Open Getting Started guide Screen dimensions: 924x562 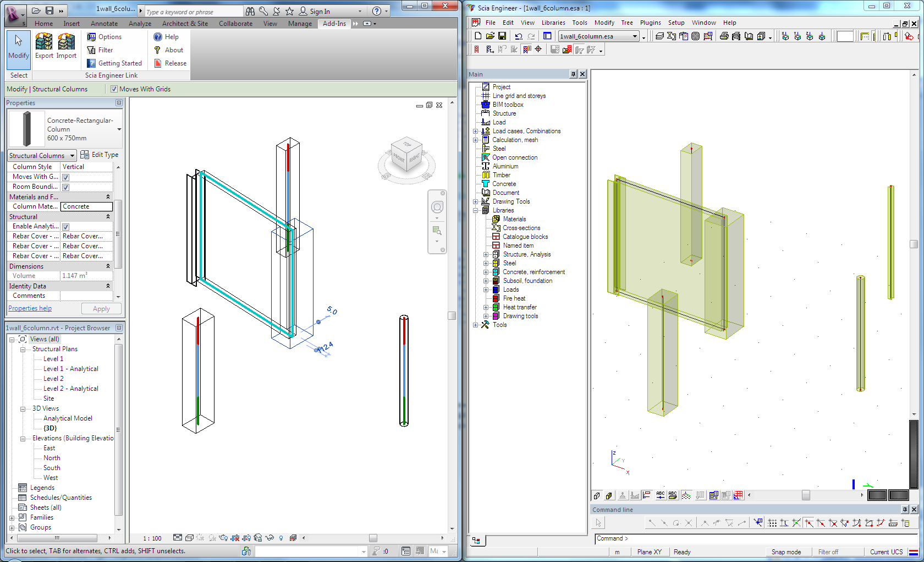(x=114, y=63)
